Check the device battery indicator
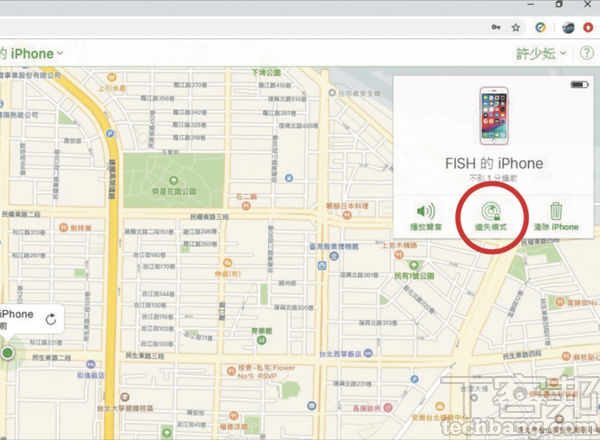600x440 pixels. [x=579, y=84]
